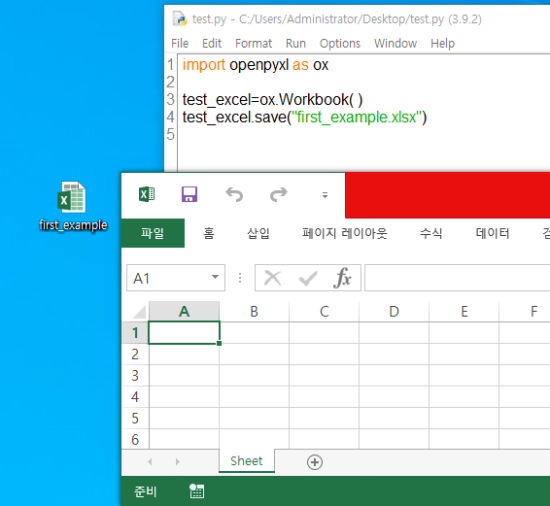Image resolution: width=550 pixels, height=506 pixels.
Task: Click the import openpyxl as ox code line
Action: (255, 65)
